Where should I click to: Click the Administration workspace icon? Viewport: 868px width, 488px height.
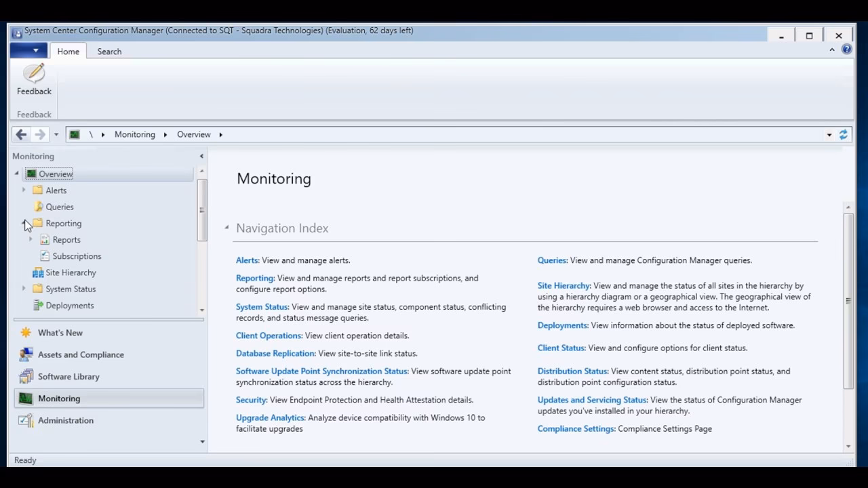point(26,420)
